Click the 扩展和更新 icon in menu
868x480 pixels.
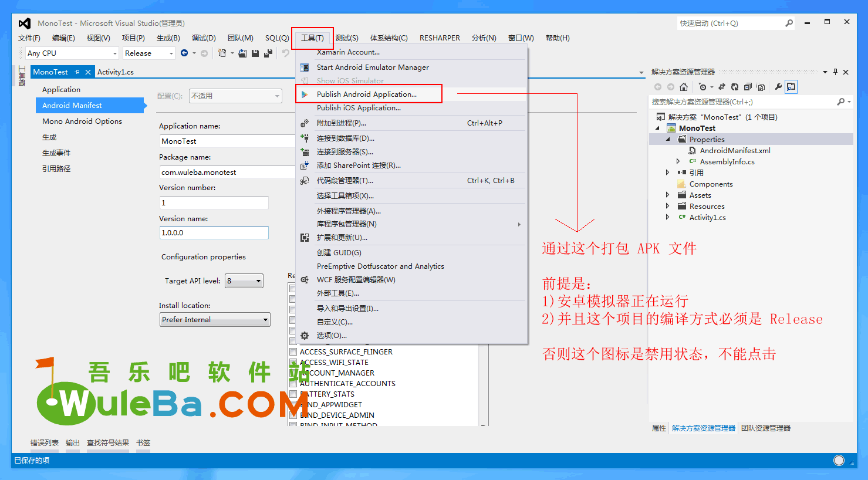point(305,238)
